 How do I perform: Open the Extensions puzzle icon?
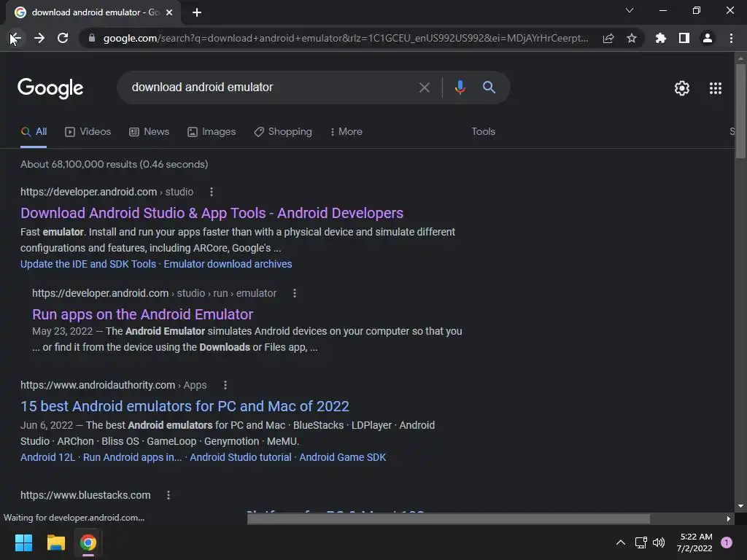coord(660,38)
